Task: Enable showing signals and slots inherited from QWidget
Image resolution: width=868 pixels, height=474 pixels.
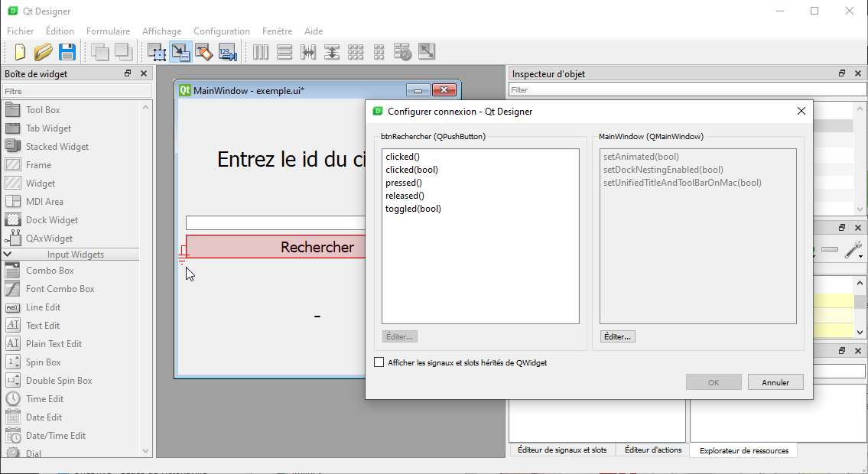Action: tap(379, 362)
